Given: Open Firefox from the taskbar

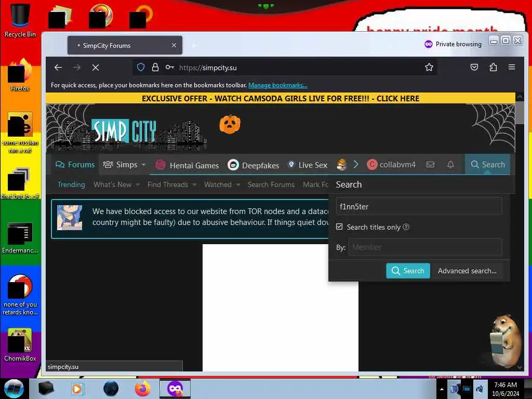Looking at the screenshot, I should [142, 389].
